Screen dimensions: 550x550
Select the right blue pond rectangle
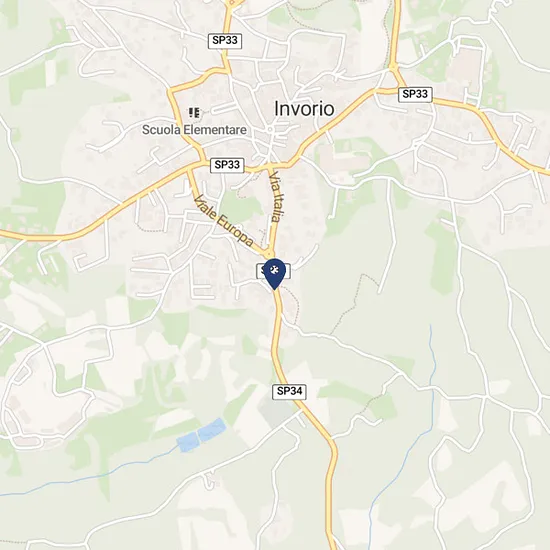click(x=212, y=429)
